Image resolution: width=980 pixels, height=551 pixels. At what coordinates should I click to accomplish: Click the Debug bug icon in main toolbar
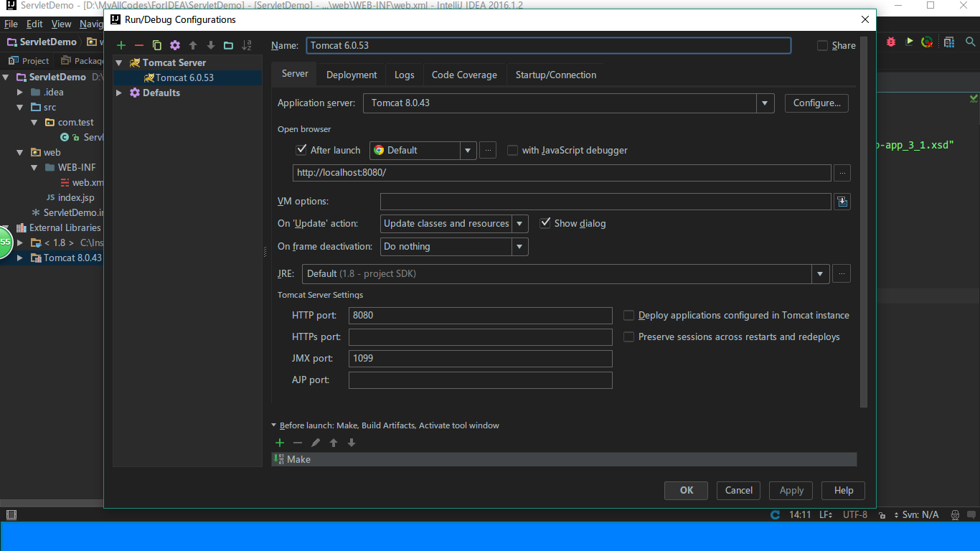891,42
